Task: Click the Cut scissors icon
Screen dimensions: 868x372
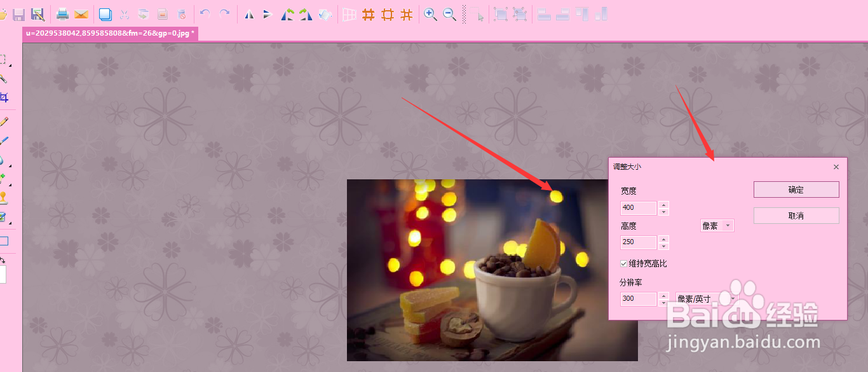Action: [125, 14]
